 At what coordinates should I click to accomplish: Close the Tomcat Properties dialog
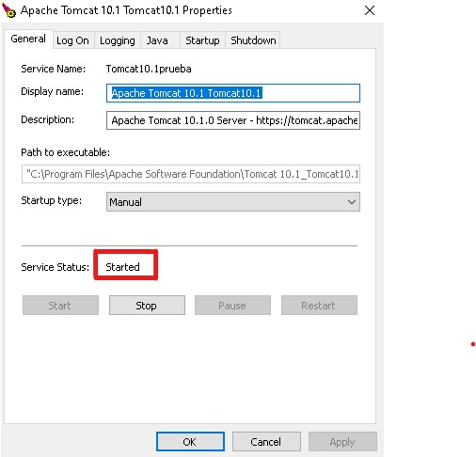370,10
